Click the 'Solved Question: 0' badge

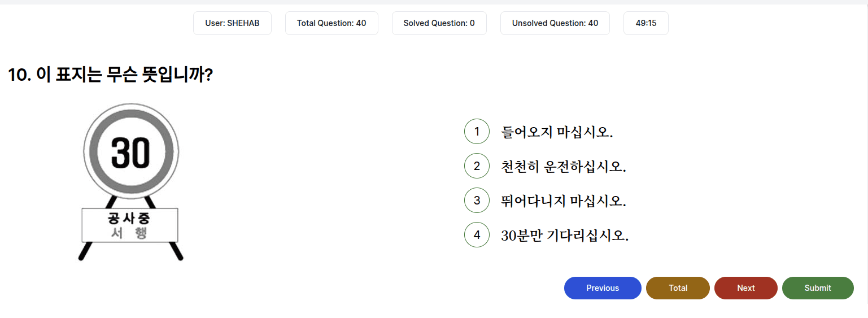[439, 23]
